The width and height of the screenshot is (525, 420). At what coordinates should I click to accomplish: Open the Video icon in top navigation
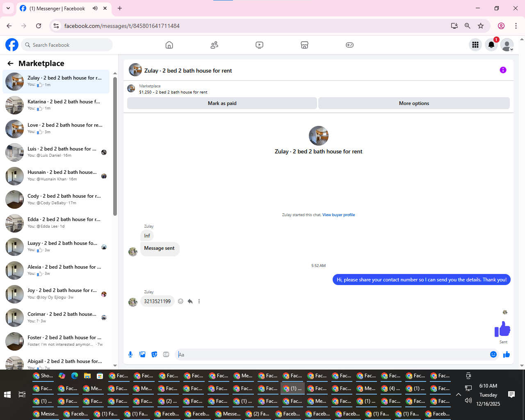(259, 45)
